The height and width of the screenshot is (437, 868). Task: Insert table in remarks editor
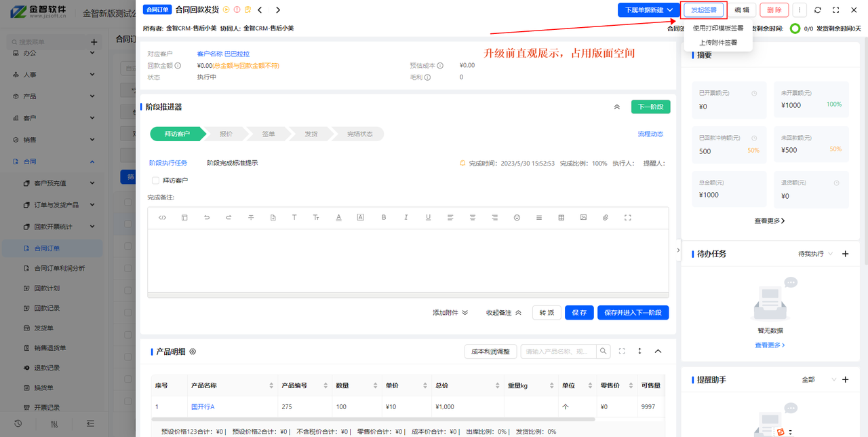pos(561,217)
